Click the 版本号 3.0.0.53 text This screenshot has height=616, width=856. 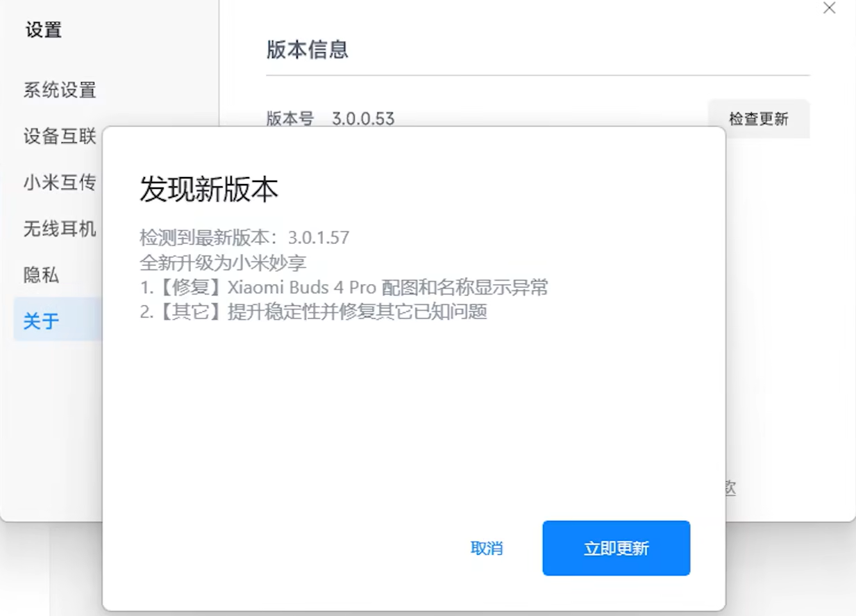pos(330,119)
